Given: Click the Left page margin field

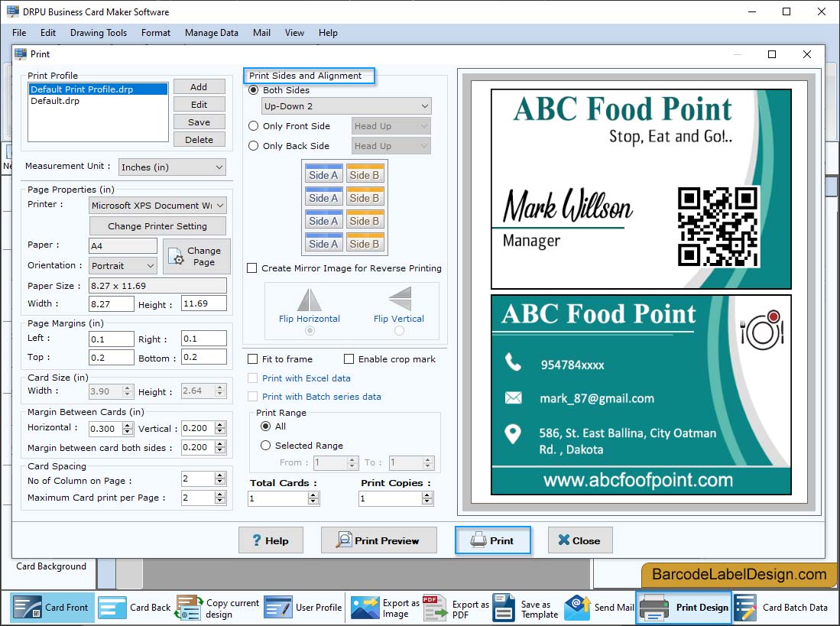Looking at the screenshot, I should click(x=111, y=339).
